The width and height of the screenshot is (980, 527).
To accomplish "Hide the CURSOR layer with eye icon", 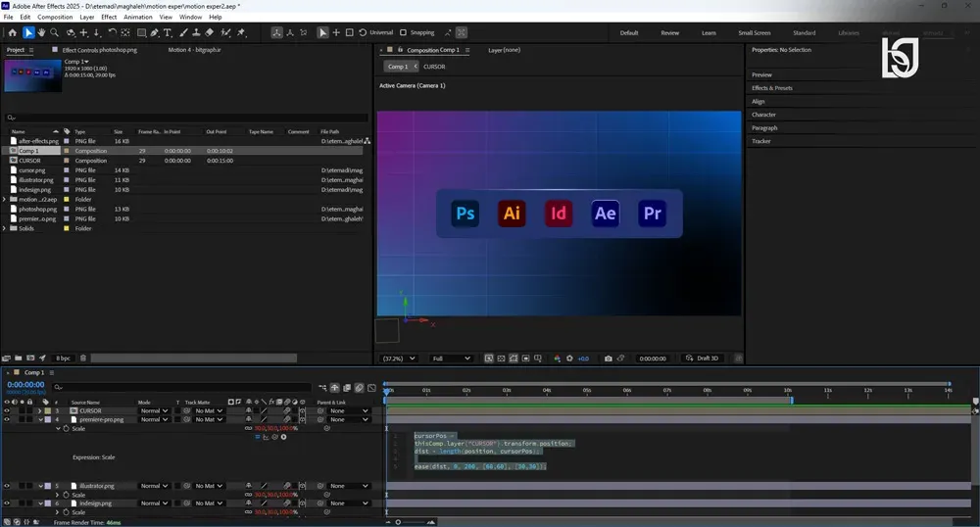I will pos(7,410).
